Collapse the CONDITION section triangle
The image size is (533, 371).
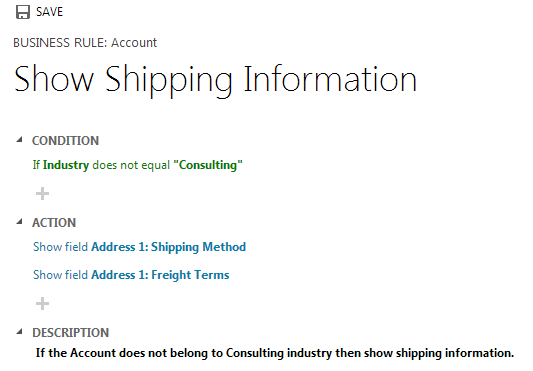(x=19, y=139)
